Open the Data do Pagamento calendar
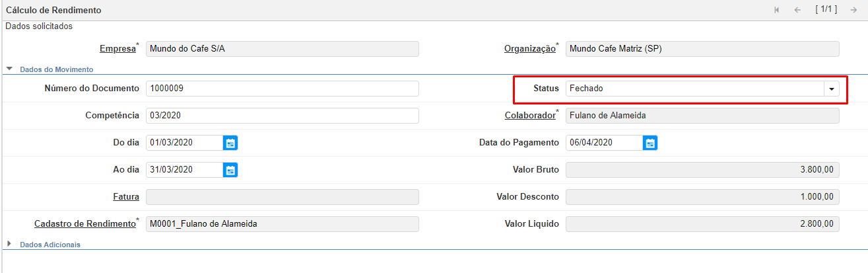This screenshot has height=273, width=868. click(x=650, y=143)
